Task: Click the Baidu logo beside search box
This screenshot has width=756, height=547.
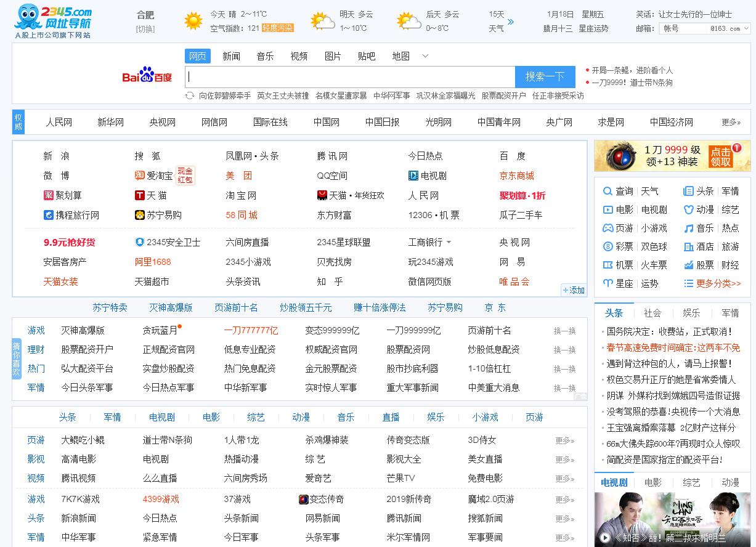Action: pos(147,76)
